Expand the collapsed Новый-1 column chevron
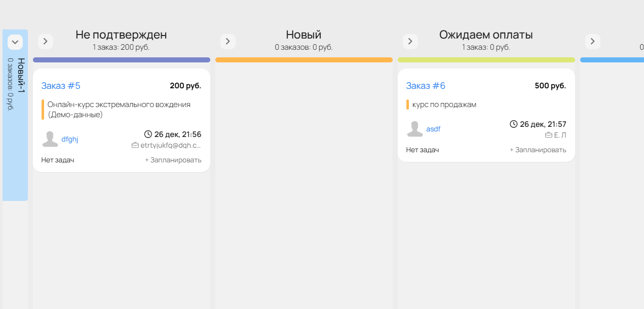The width and height of the screenshot is (644, 309). tap(15, 42)
